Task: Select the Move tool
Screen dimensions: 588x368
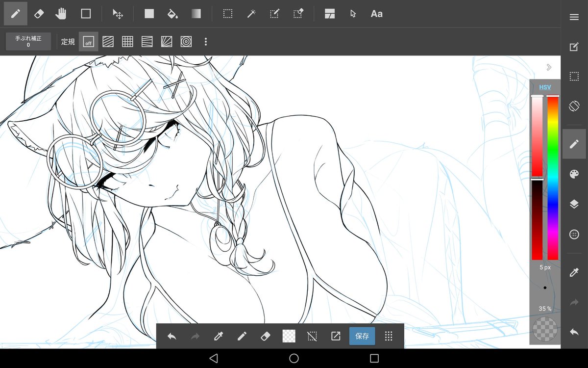Action: pos(118,14)
